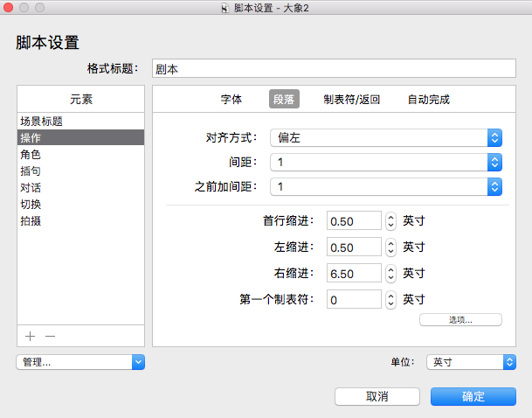Change the 单位 dropdown showing 英寸
This screenshot has width=532, height=418.
pos(471,362)
